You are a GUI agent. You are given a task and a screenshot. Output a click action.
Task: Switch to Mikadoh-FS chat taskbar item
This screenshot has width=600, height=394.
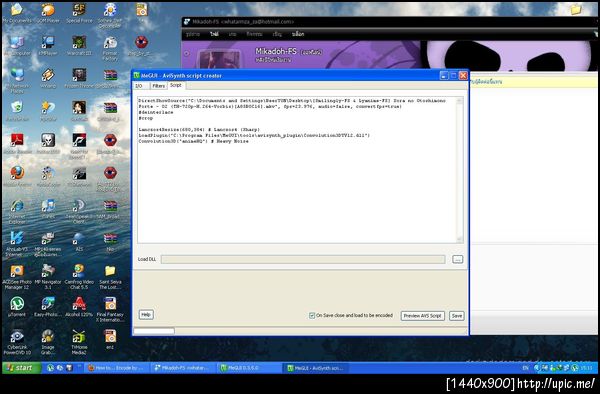183,368
